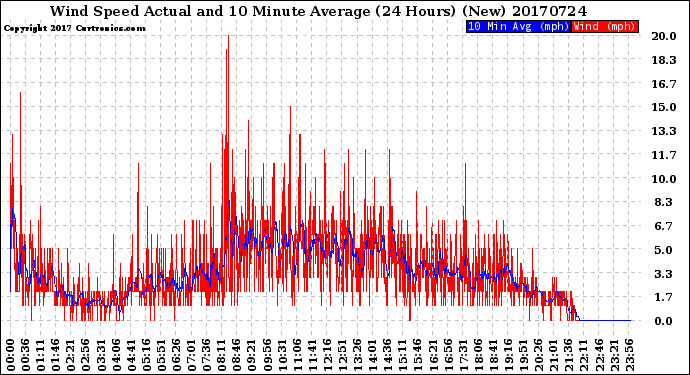Screen dimensions: 690x375
Task: Click the 3.3 y-axis label
Action: tap(664, 274)
